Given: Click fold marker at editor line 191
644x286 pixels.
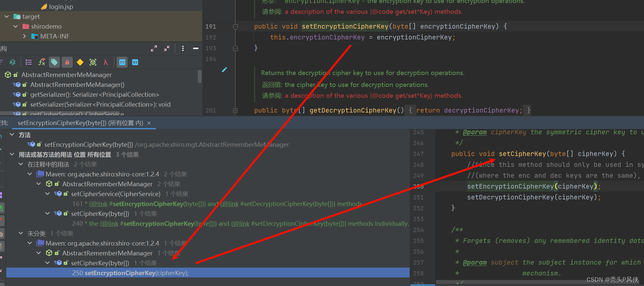Looking at the screenshot, I should (235, 27).
